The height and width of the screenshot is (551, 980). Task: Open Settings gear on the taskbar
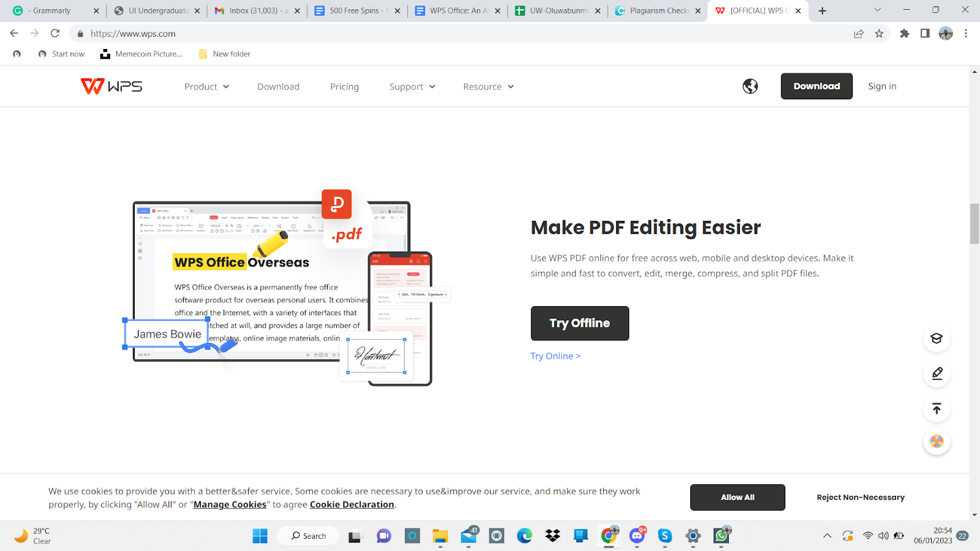pos(693,536)
